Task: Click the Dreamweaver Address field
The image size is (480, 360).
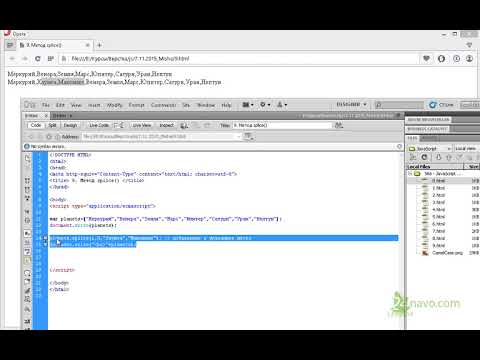Action: 161,137
